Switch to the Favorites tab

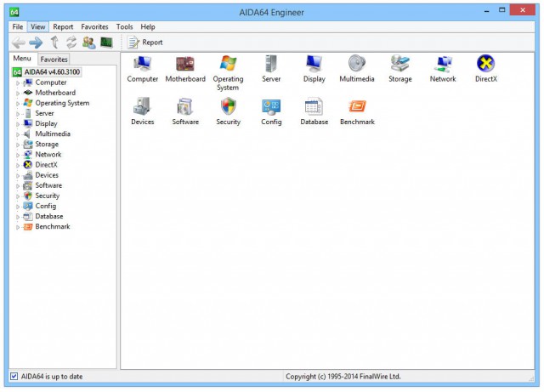point(54,59)
